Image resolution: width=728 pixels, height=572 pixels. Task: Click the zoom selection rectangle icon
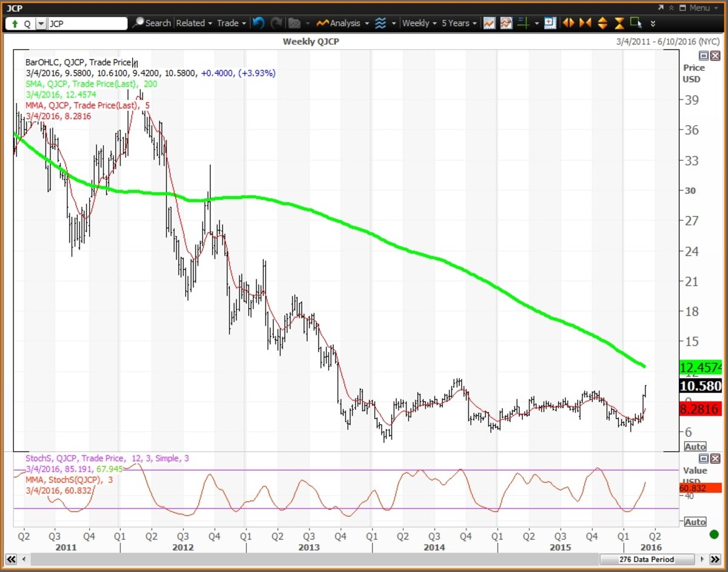pos(636,23)
